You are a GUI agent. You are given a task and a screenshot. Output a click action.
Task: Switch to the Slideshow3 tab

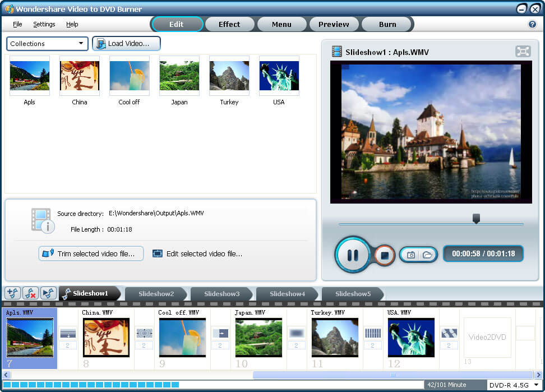click(x=221, y=294)
